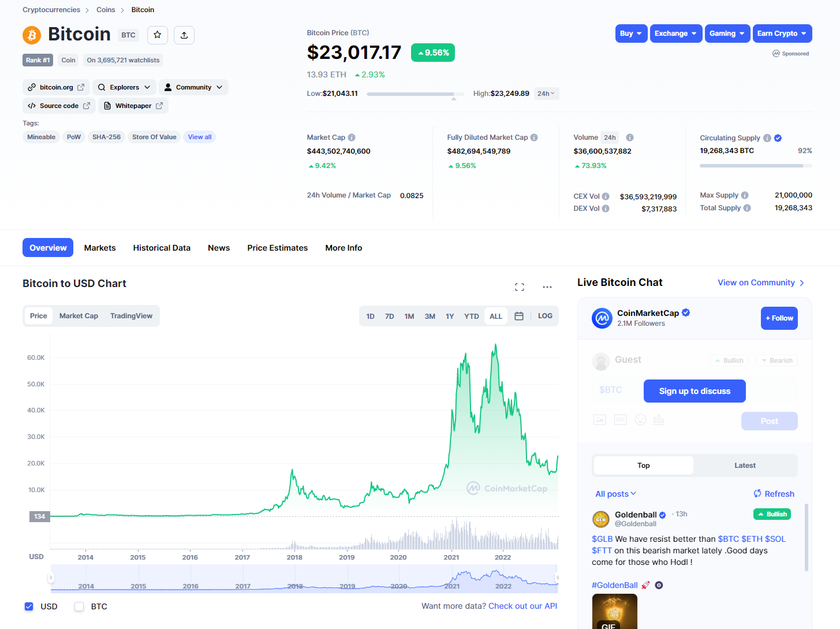Open the Gaming dropdown menu

click(727, 34)
